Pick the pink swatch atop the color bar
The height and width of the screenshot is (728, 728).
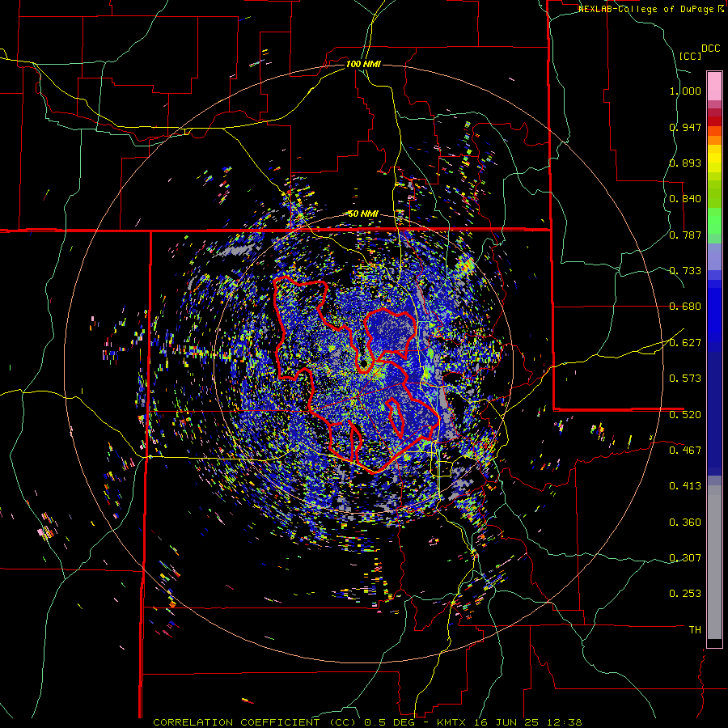714,87
